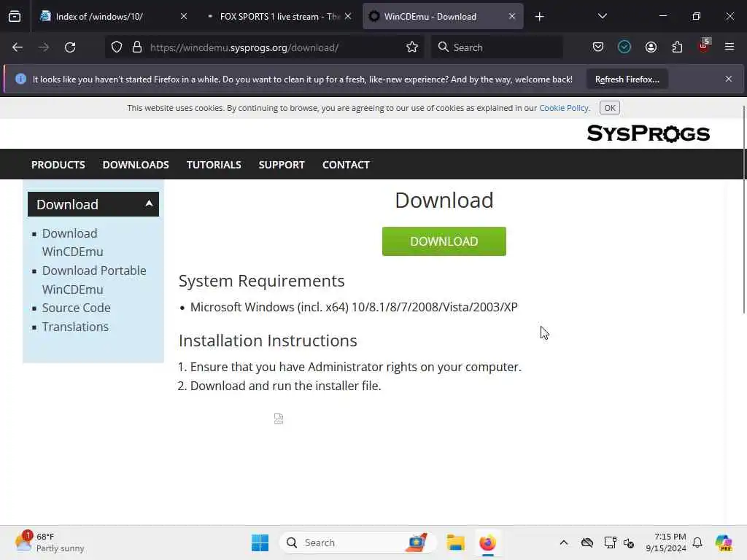747x560 pixels.
Task: Open the Windows Start menu
Action: point(260,542)
